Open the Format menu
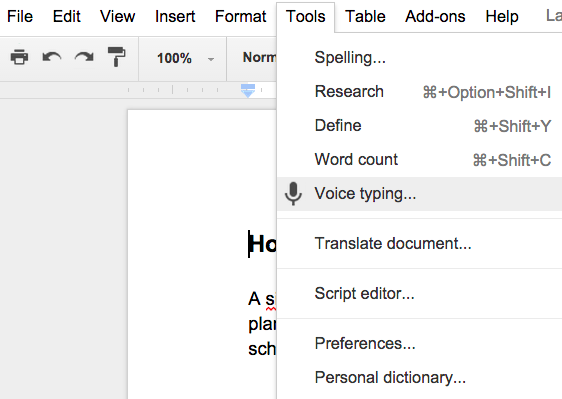Image resolution: width=562 pixels, height=399 pixels. (x=240, y=16)
